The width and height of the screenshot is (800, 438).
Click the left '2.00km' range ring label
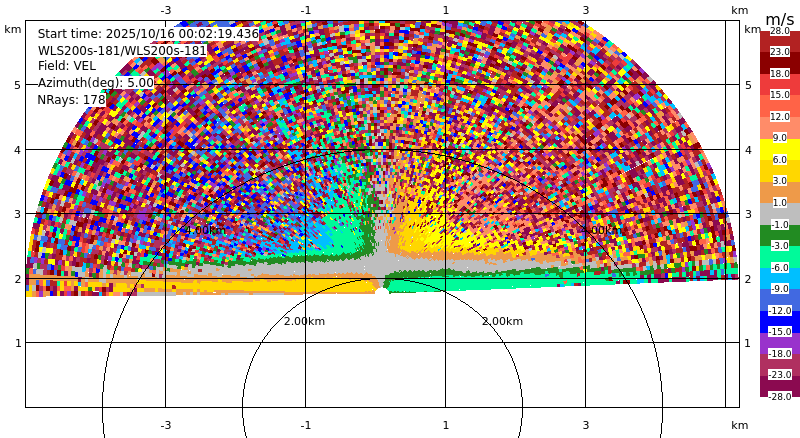(x=305, y=321)
